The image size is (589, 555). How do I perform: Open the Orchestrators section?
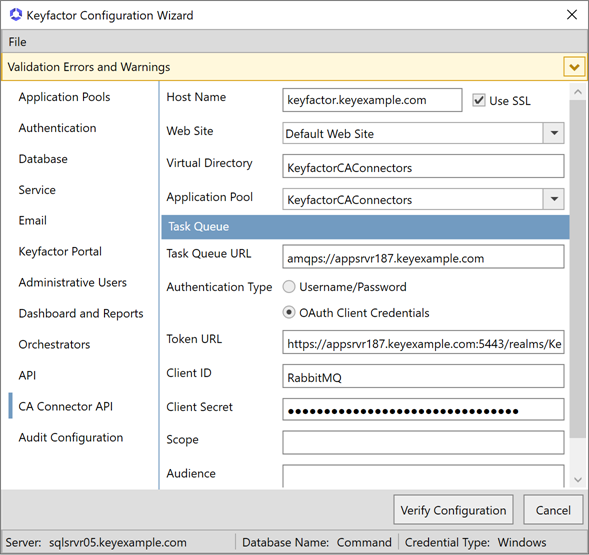[x=54, y=345]
